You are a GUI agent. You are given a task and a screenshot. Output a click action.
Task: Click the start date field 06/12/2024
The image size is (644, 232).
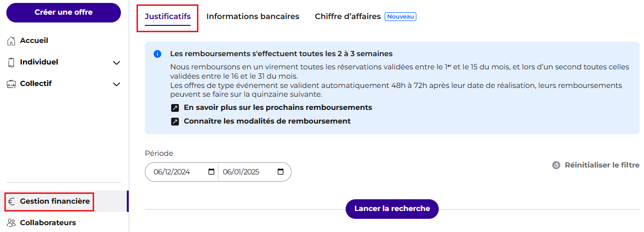click(x=181, y=172)
